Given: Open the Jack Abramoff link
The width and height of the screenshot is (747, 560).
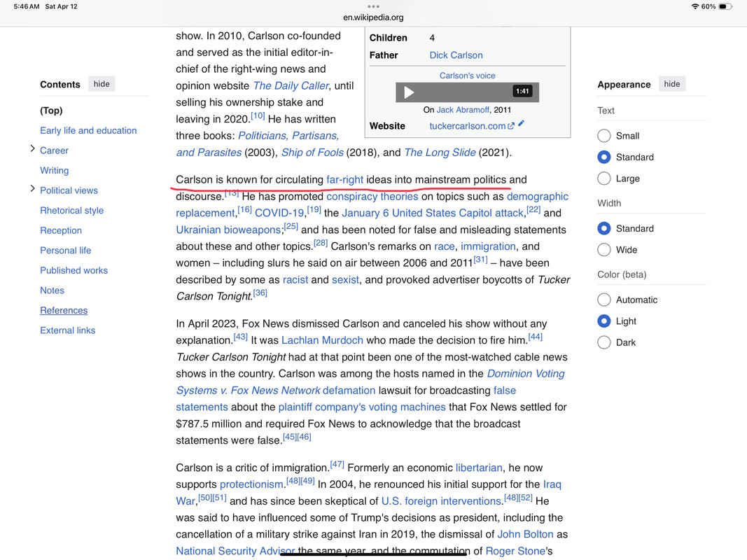Looking at the screenshot, I should click(x=463, y=110).
